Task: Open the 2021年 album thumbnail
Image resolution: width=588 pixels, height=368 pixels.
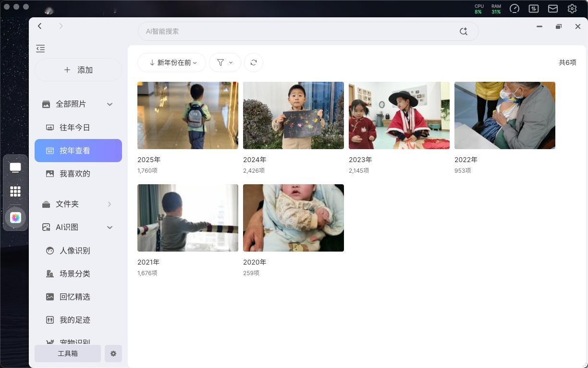Action: point(188,218)
